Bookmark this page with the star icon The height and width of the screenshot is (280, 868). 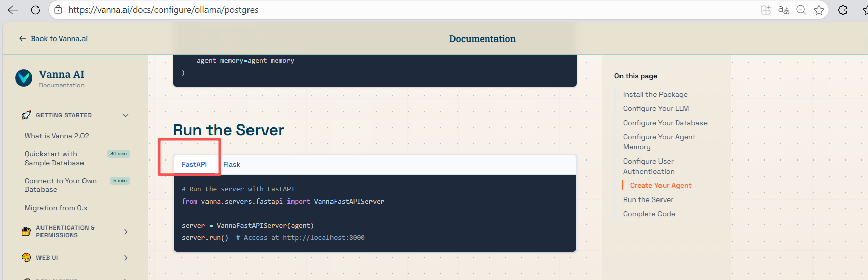point(819,10)
